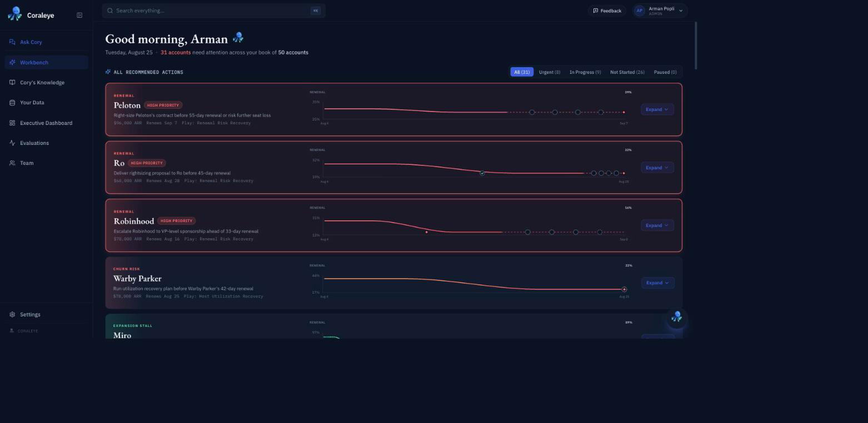The height and width of the screenshot is (423, 868).
Task: Click the Feedback speech bubble icon
Action: [x=596, y=11]
